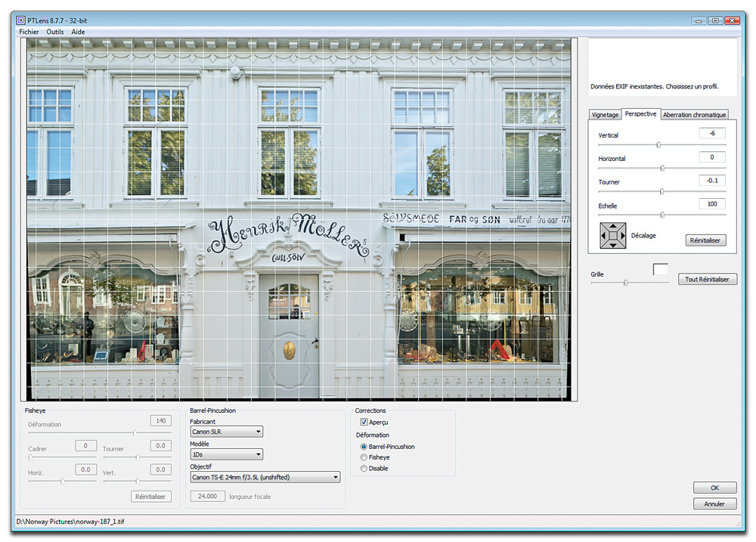This screenshot has height=542, width=756.
Task: Click the PTLens title bar application icon
Action: coord(20,20)
